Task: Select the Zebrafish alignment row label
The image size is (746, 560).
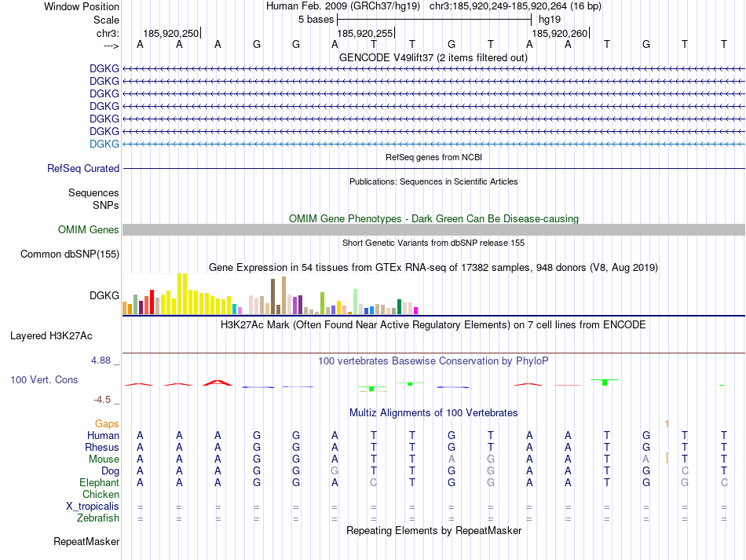Action: (x=98, y=518)
